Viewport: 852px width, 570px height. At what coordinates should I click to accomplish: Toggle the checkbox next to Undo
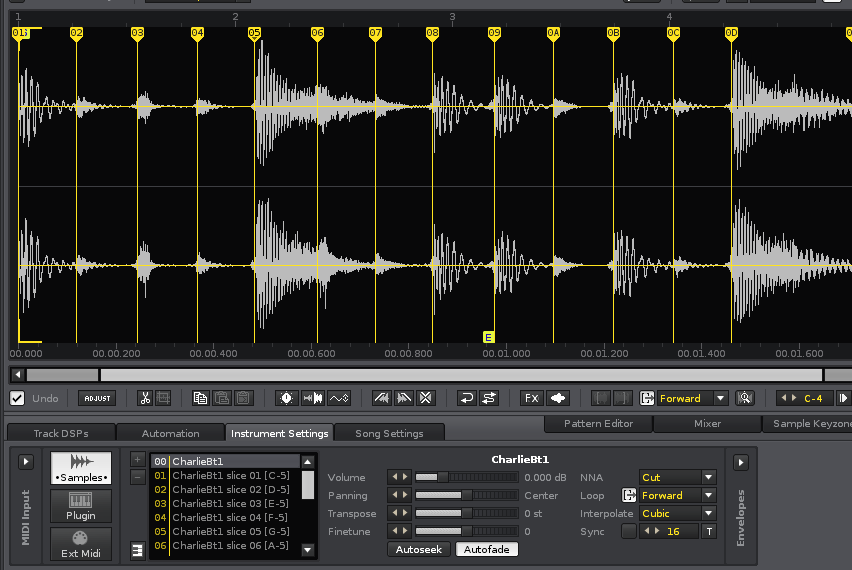pos(17,398)
